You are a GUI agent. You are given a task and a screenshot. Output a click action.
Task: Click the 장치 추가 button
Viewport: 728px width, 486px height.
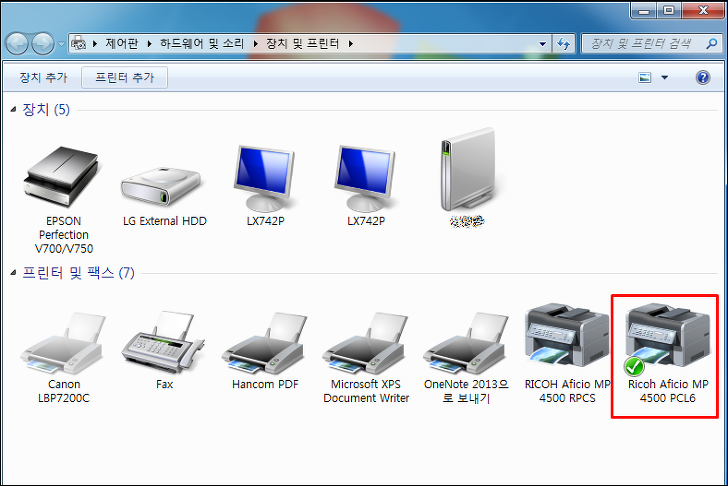click(43, 78)
